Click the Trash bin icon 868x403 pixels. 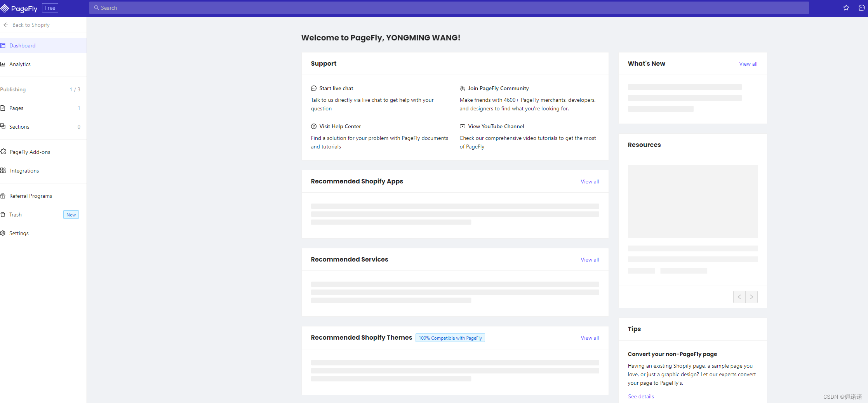[3, 215]
